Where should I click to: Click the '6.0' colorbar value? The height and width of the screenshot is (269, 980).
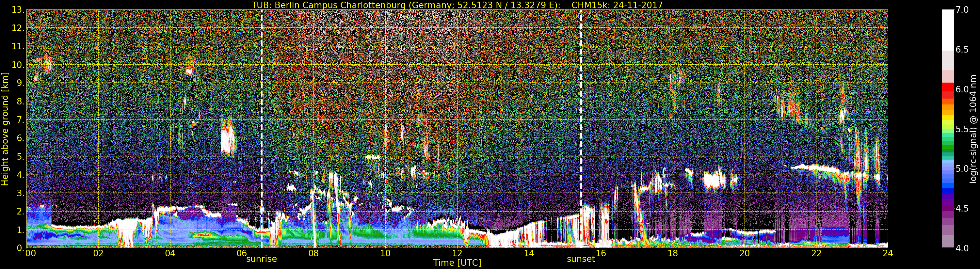(x=962, y=89)
